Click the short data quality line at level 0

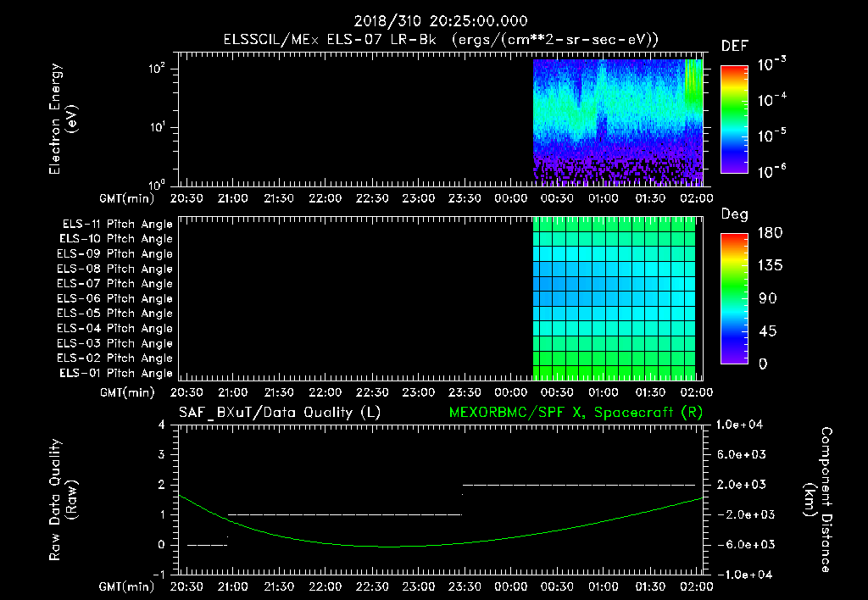[x=207, y=545]
